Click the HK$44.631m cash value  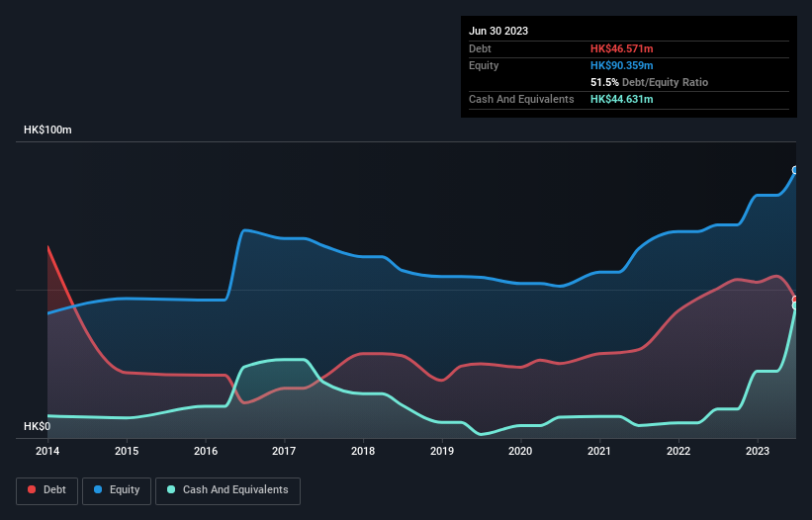coord(621,99)
